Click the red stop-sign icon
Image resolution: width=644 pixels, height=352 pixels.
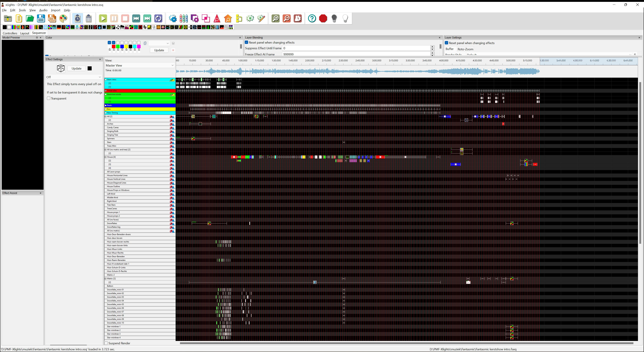(323, 18)
